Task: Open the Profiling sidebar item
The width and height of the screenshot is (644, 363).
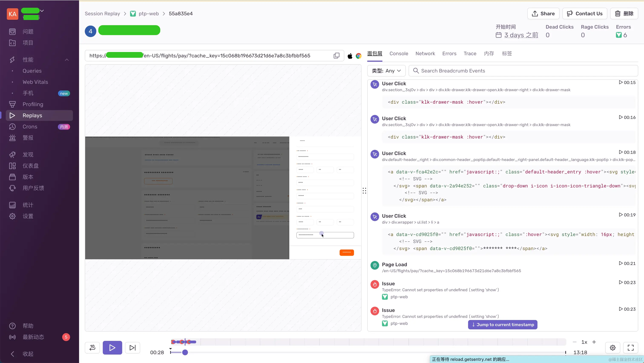Action: pyautogui.click(x=33, y=104)
